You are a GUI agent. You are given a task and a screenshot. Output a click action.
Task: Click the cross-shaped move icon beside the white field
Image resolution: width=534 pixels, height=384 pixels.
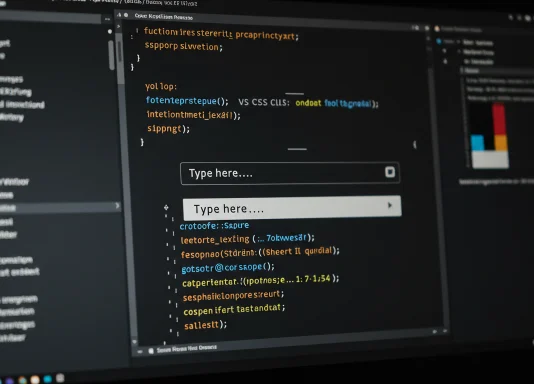point(166,207)
